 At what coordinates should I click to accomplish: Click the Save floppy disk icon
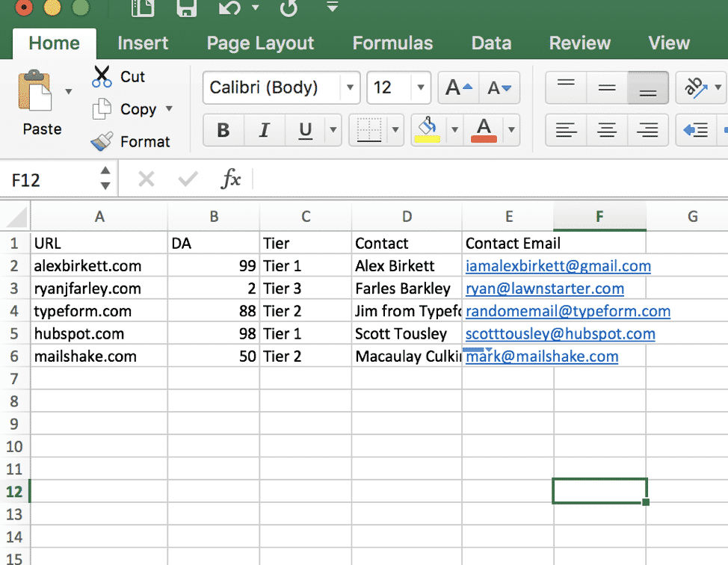point(187,7)
